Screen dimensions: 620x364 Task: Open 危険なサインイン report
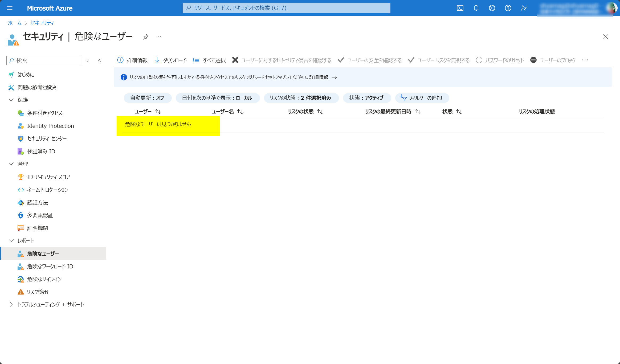44,279
